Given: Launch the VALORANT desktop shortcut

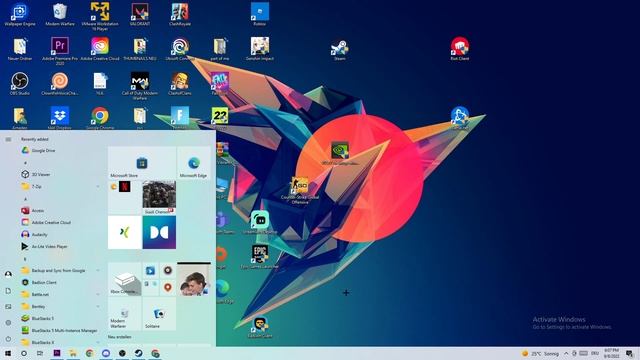Looking at the screenshot, I should (x=140, y=15).
